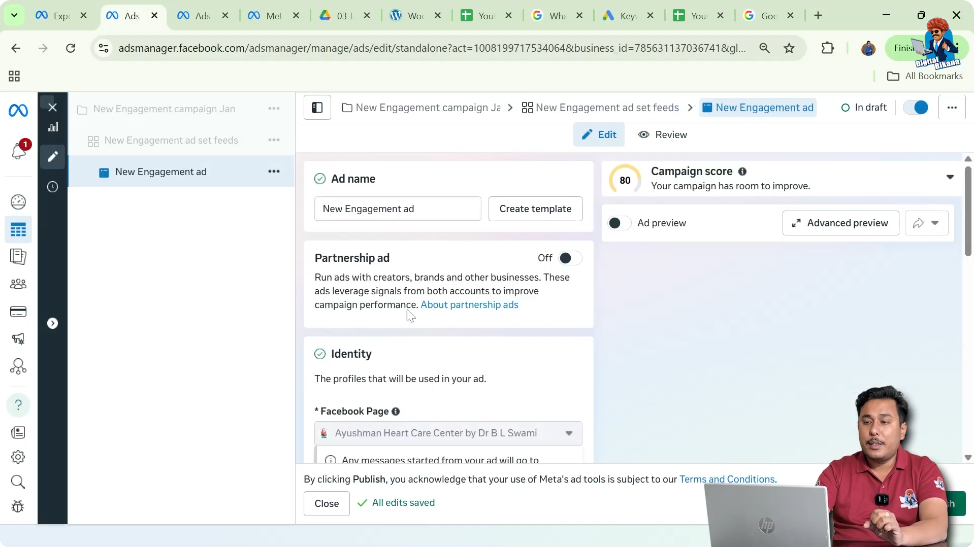This screenshot has height=547, width=976.
Task: Open the news feed icon in sidebar
Action: (18, 432)
